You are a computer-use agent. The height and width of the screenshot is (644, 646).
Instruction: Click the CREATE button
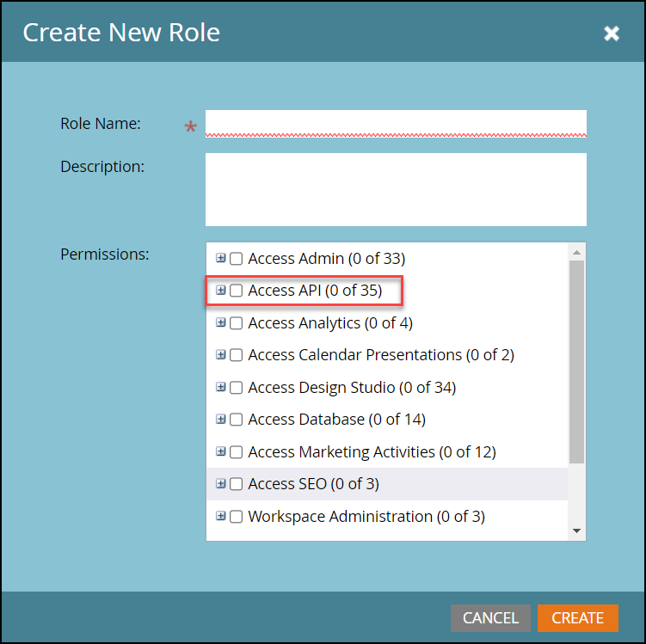click(577, 617)
